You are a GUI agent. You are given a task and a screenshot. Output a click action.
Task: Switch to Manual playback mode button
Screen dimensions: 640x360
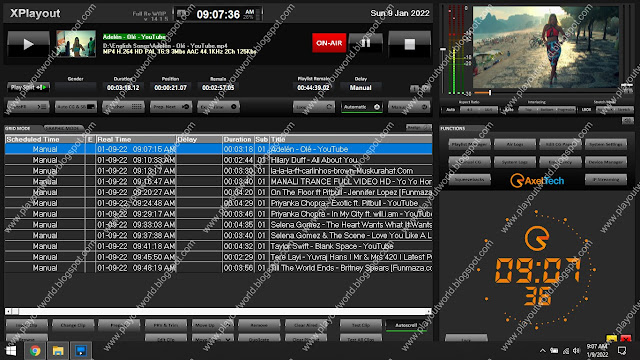click(409, 107)
